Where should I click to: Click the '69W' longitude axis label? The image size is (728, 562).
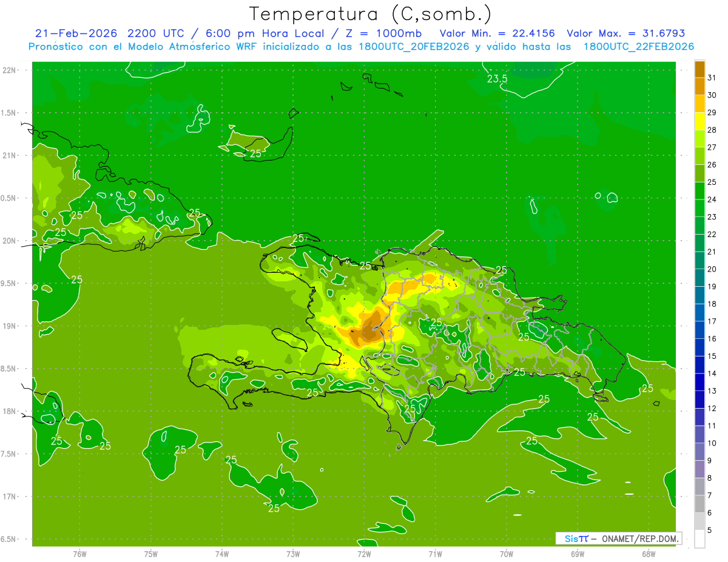coord(577,554)
